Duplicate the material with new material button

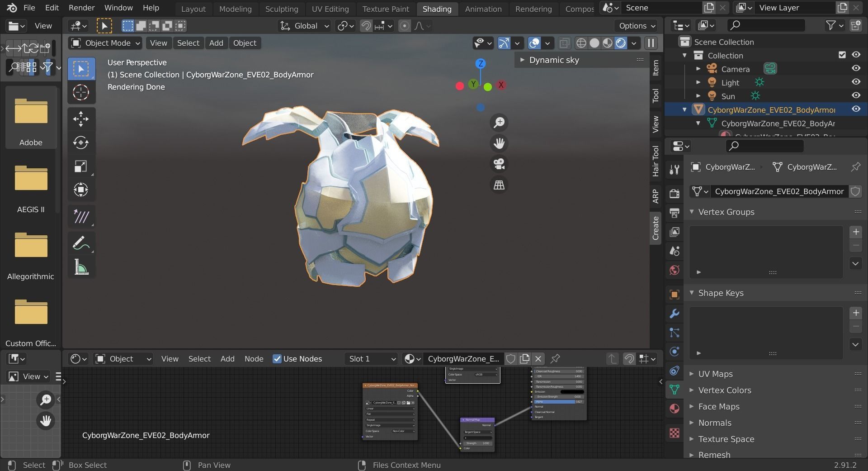tap(524, 359)
